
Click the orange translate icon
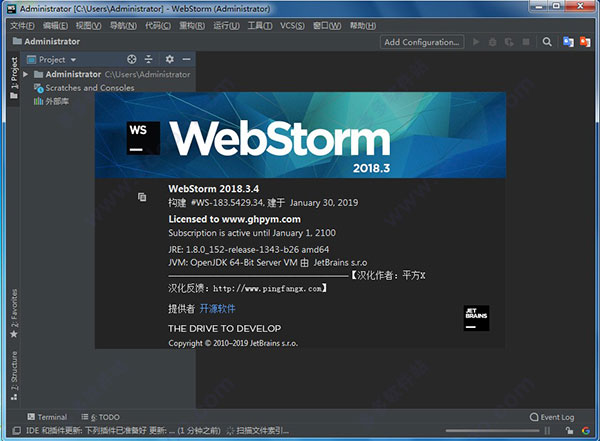pos(585,42)
